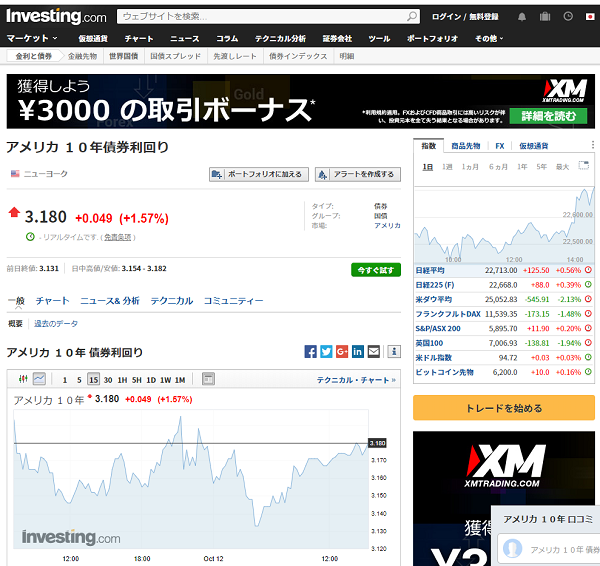Viewport: 600px width, 566px height.
Task: Set chart interval to 1M
Action: (x=180, y=380)
